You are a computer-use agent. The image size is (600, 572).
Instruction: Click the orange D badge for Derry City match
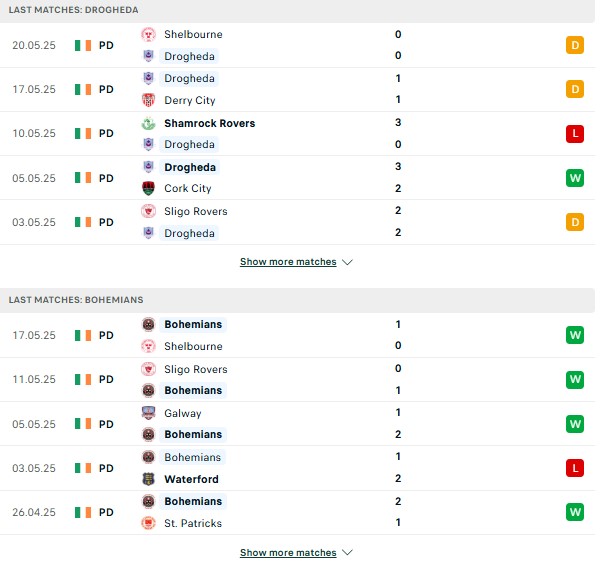575,89
